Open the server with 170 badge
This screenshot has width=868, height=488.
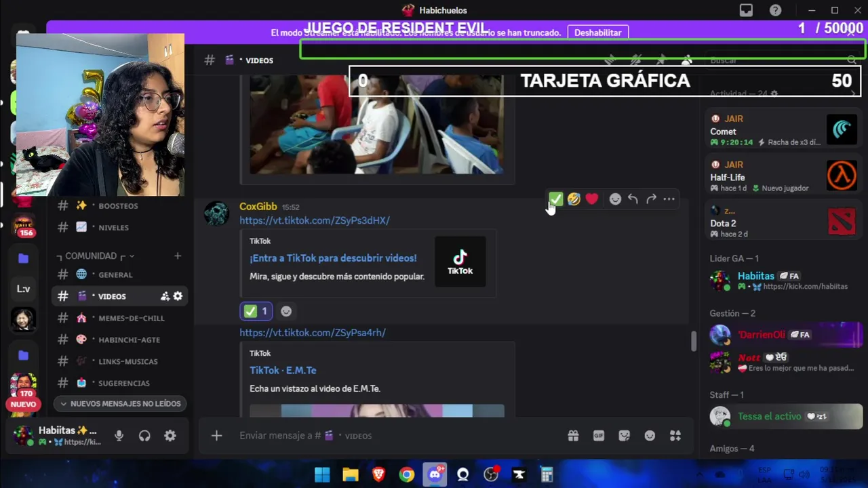pos(23,386)
